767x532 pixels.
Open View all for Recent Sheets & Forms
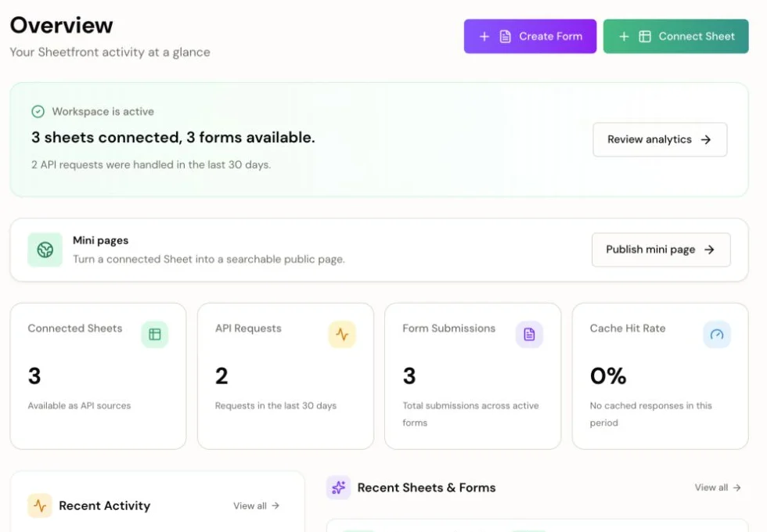(x=718, y=487)
